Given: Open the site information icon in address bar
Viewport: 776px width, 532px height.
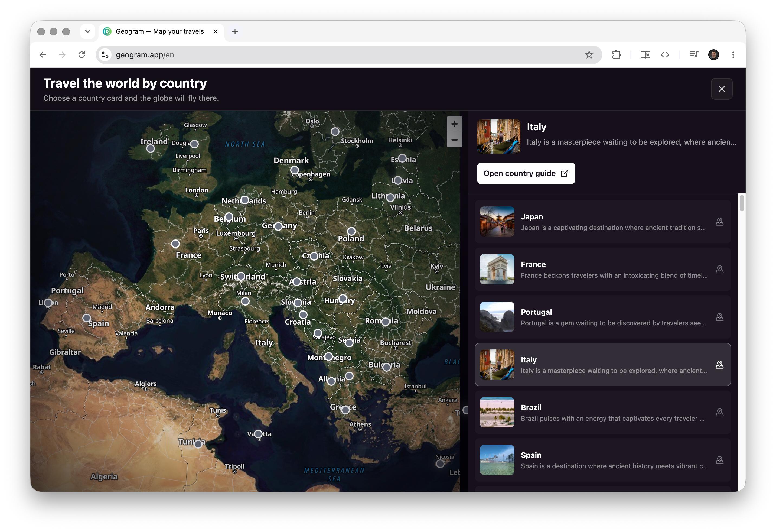Looking at the screenshot, I should pos(105,55).
